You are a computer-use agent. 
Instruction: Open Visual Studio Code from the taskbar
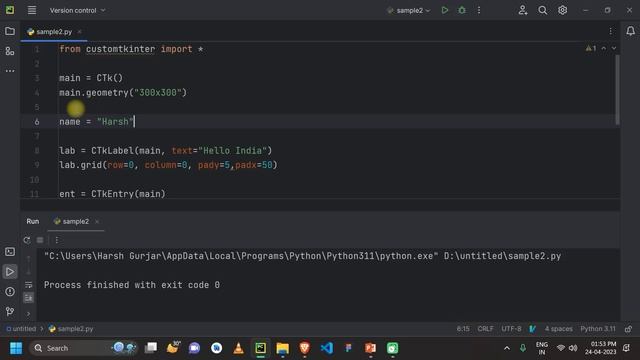click(327, 348)
